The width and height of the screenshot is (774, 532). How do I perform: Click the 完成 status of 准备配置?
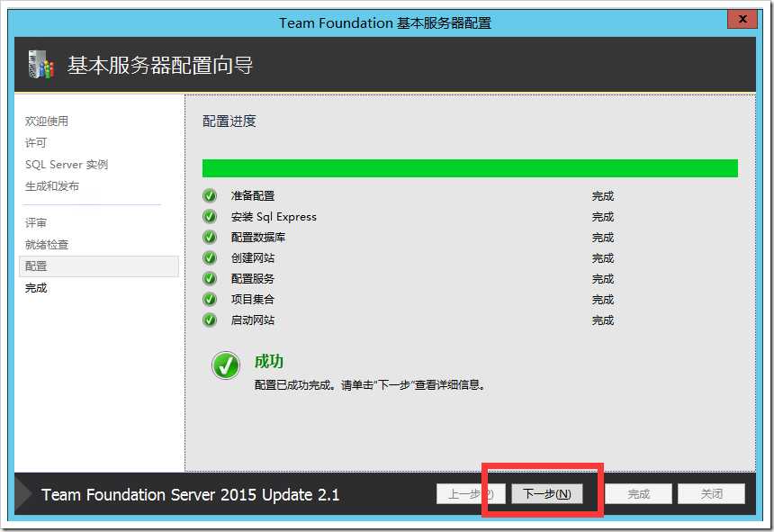tap(603, 196)
